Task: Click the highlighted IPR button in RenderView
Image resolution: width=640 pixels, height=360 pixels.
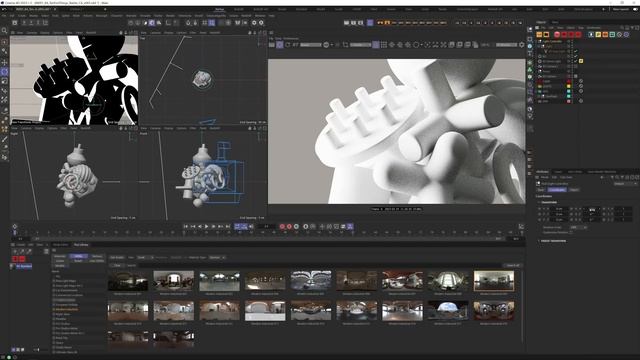Action: coord(280,45)
